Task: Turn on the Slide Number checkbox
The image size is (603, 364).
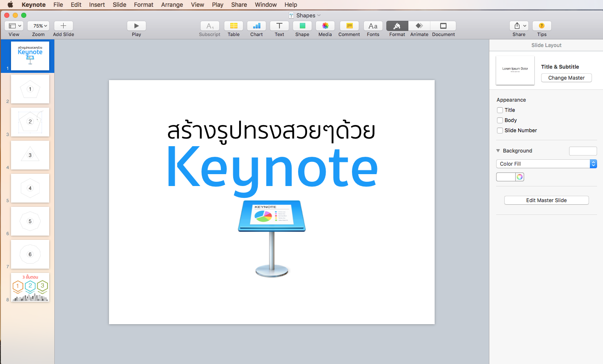Action: (x=500, y=130)
